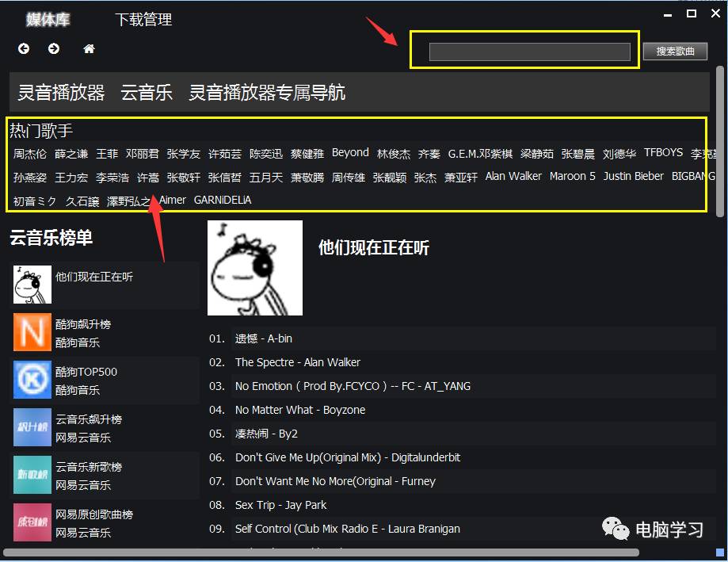Switch to the 下载管理 tab
728x562 pixels.
(x=143, y=20)
